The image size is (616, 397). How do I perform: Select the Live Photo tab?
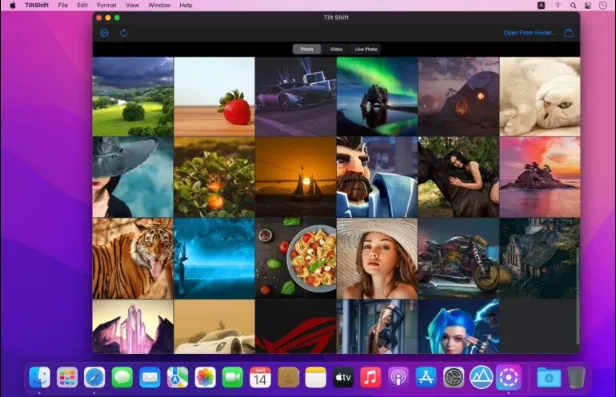[366, 49]
